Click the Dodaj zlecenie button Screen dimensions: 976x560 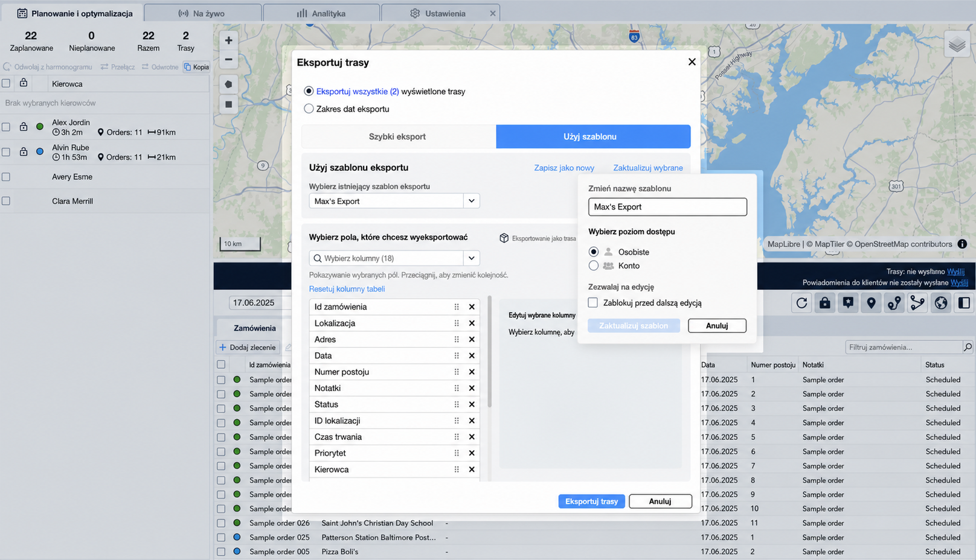[x=248, y=348]
